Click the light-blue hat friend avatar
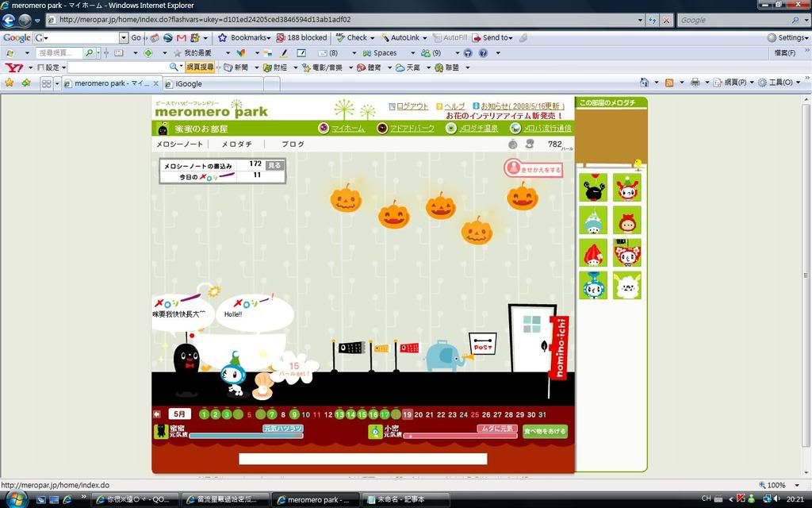 (x=593, y=221)
